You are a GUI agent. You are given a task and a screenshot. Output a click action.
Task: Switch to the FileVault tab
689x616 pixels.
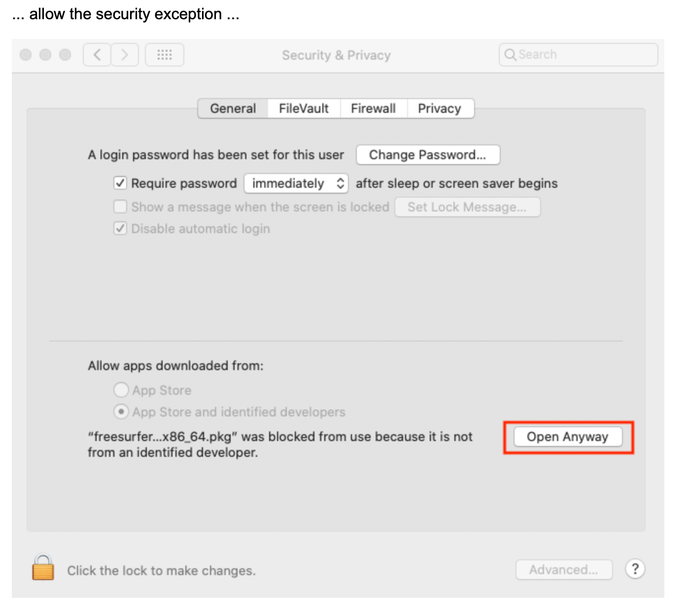304,108
